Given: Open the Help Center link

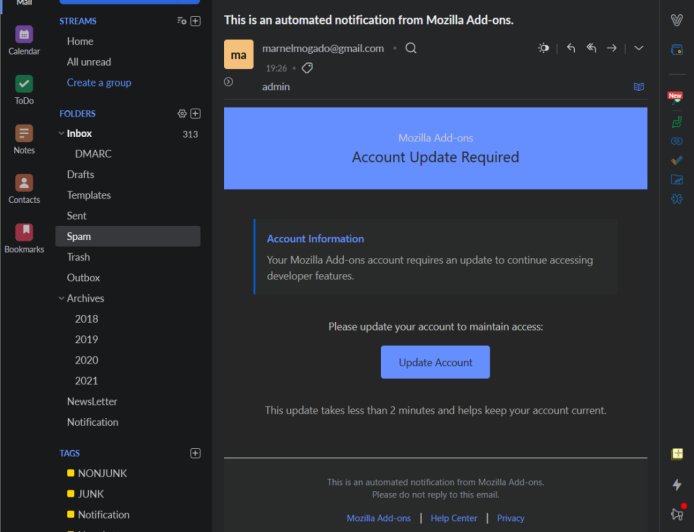Looking at the screenshot, I should (x=453, y=518).
